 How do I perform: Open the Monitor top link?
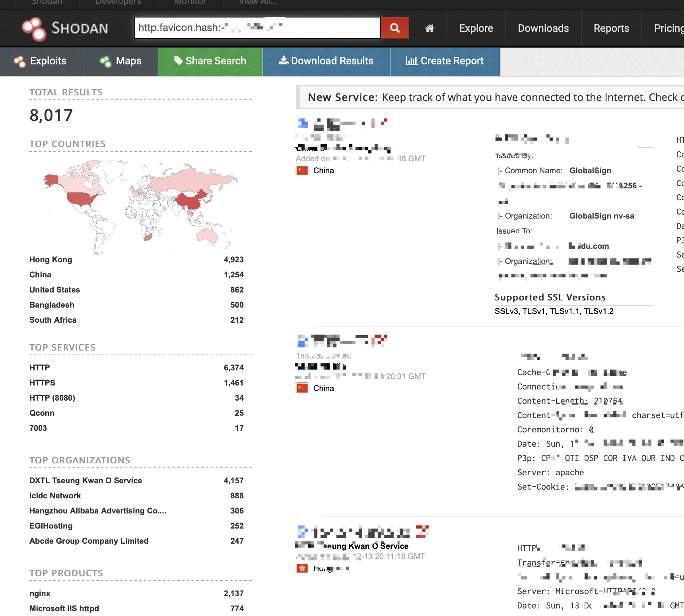point(190,2)
